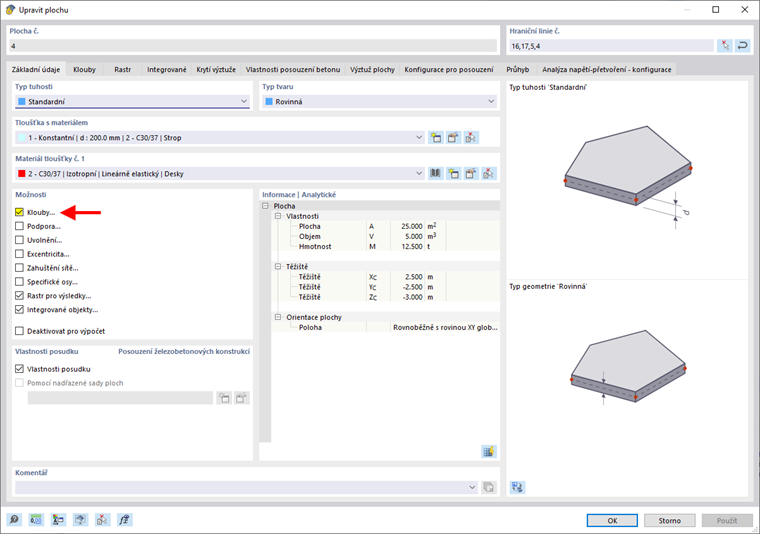
Task: Click the Analytické link in Informace header
Action: pos(318,194)
